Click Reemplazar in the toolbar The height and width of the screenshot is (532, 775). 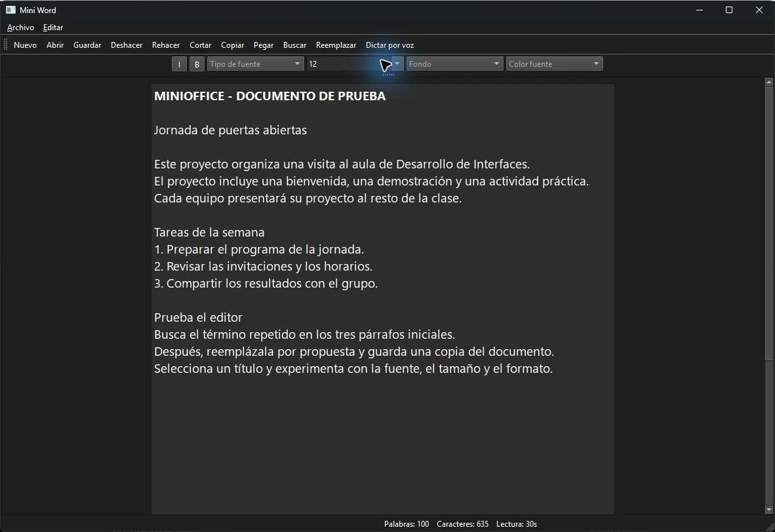pos(336,45)
